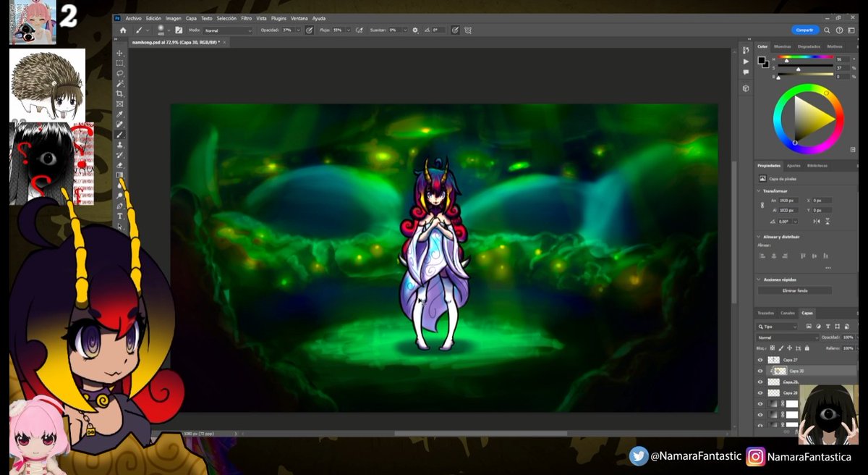The image size is (868, 475).
Task: Adjust the H hue slider
Action: click(x=806, y=56)
